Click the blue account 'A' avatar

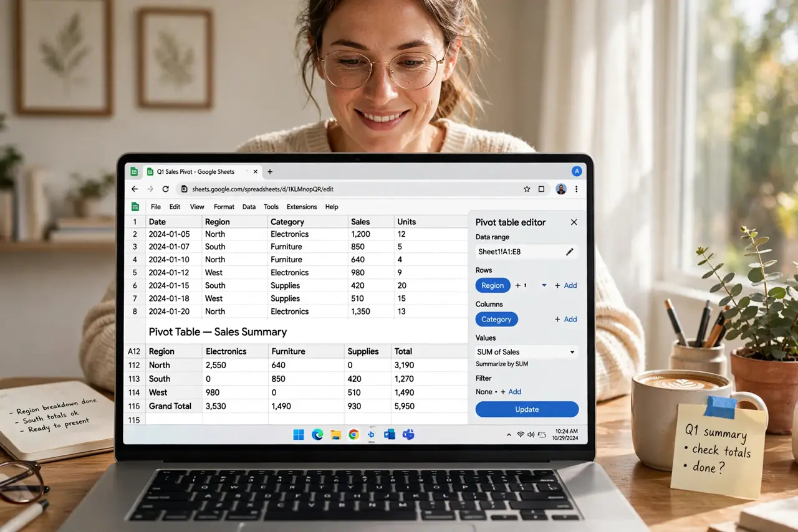click(x=577, y=171)
